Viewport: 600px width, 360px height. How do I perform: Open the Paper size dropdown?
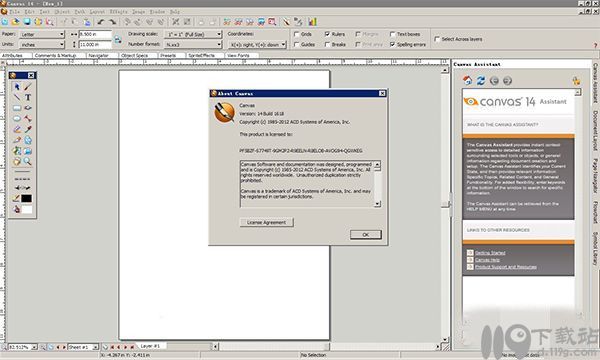[42, 34]
